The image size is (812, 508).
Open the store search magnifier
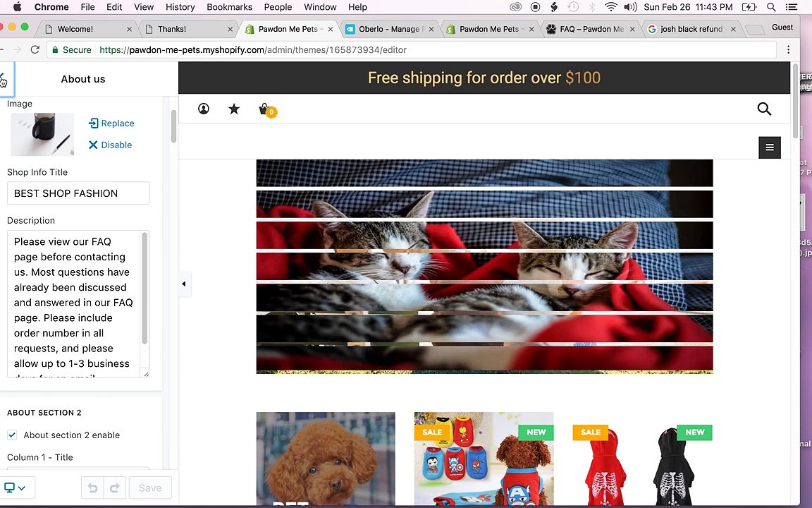(x=764, y=109)
